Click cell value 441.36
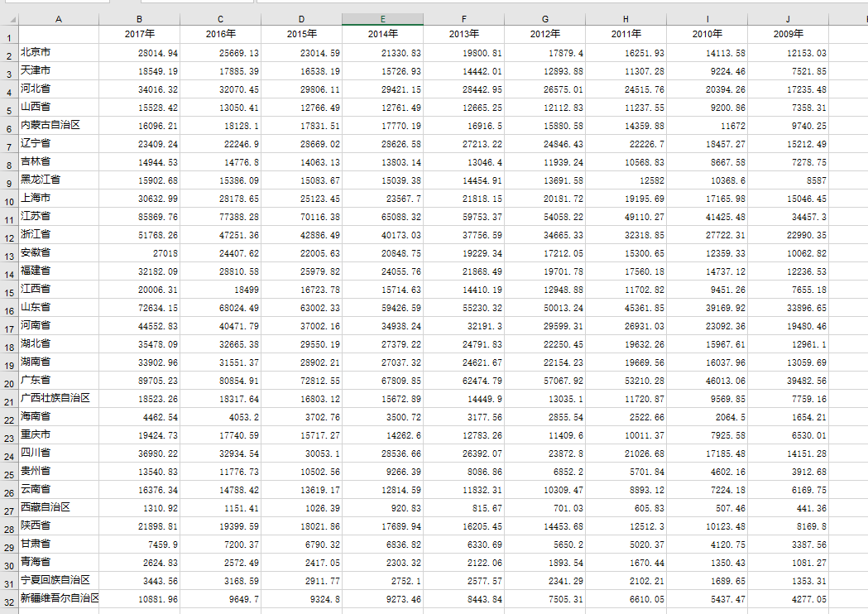The image size is (868, 614). (x=789, y=508)
